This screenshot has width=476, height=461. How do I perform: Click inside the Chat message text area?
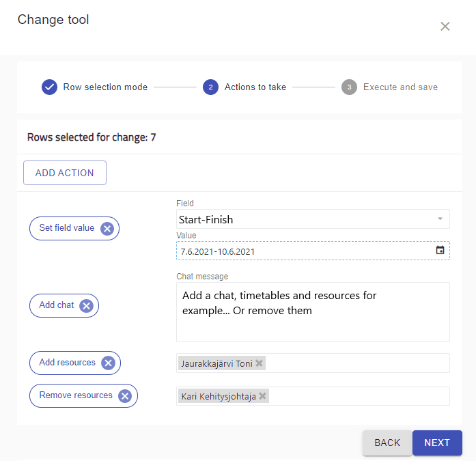pyautogui.click(x=313, y=312)
